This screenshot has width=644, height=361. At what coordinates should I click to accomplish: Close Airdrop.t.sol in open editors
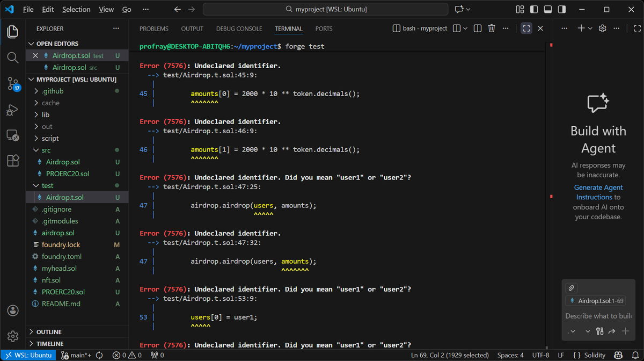pyautogui.click(x=35, y=55)
